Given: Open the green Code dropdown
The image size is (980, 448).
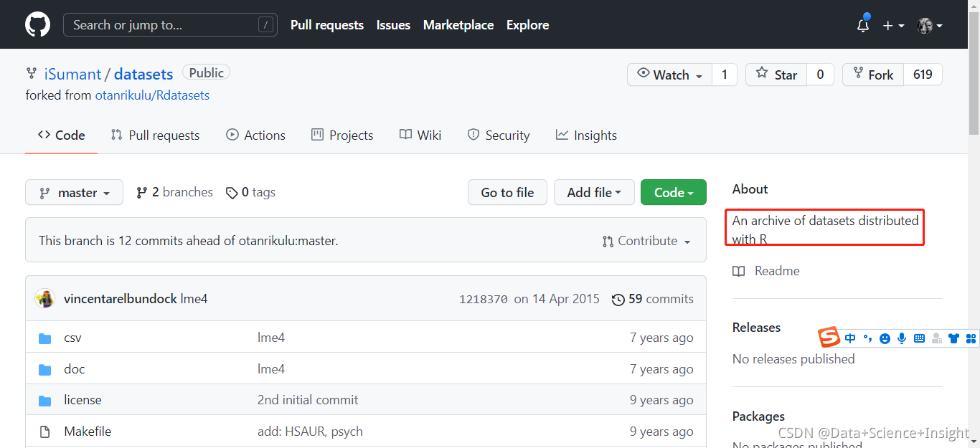Looking at the screenshot, I should coord(674,192).
